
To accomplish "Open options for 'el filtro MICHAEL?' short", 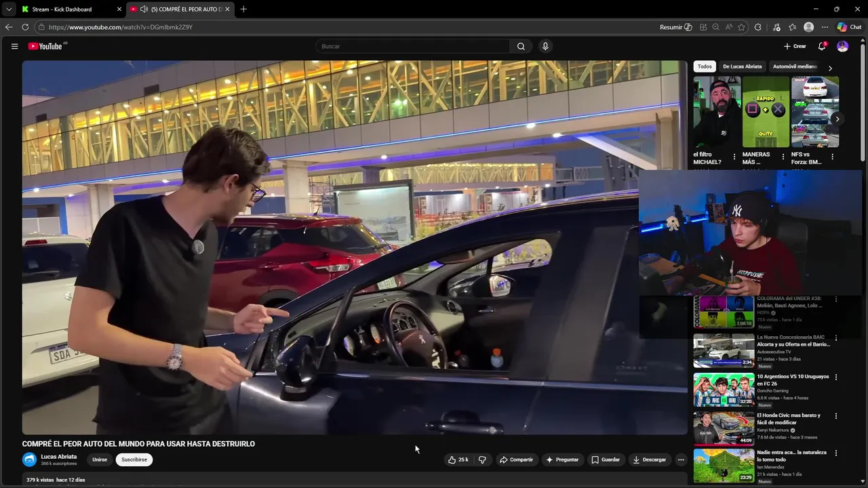I will (734, 157).
